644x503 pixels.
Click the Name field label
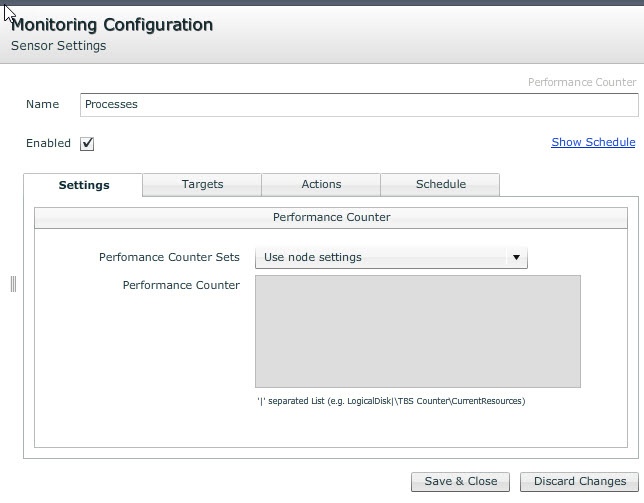pyautogui.click(x=42, y=104)
